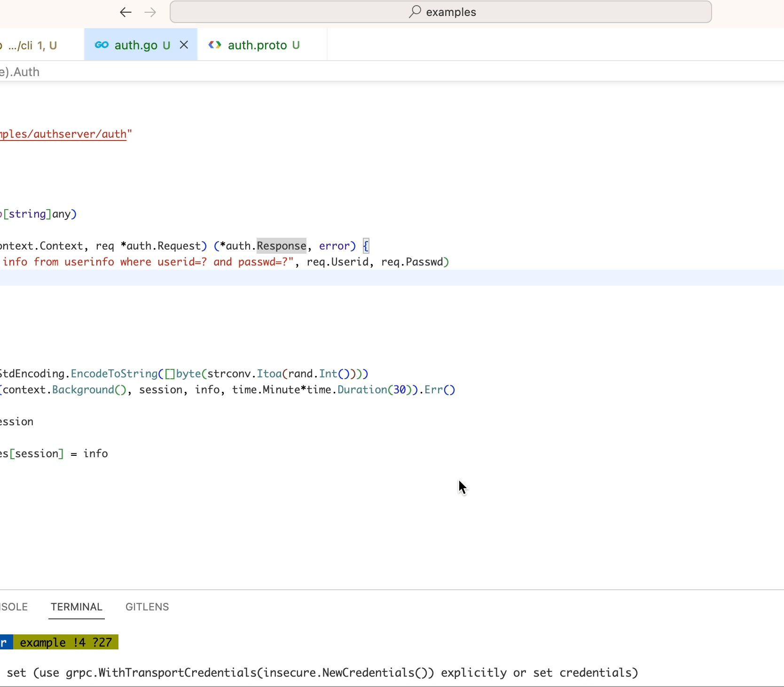This screenshot has width=784, height=687.
Task: Open the GITLENS panel tab
Action: pos(147,607)
